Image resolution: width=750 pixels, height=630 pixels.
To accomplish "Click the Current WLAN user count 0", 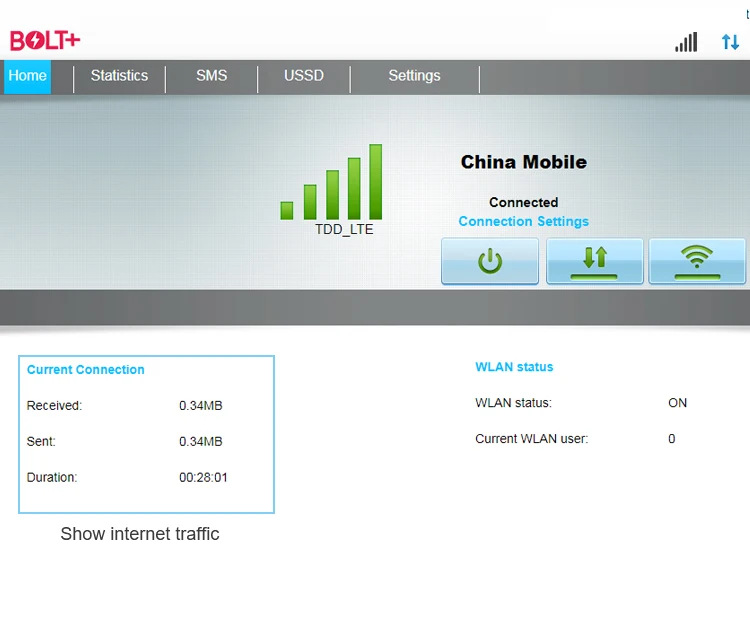I will click(672, 439).
